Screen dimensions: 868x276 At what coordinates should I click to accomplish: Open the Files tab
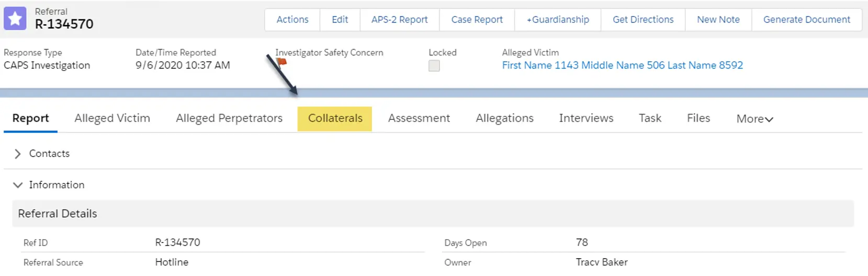coord(698,118)
